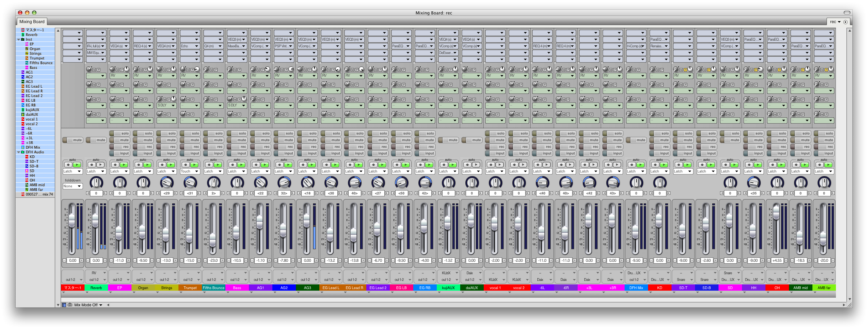The height and width of the screenshot is (329, 868).
Task: Click the pan right arrow on Trumpet channel
Action: tap(199, 193)
